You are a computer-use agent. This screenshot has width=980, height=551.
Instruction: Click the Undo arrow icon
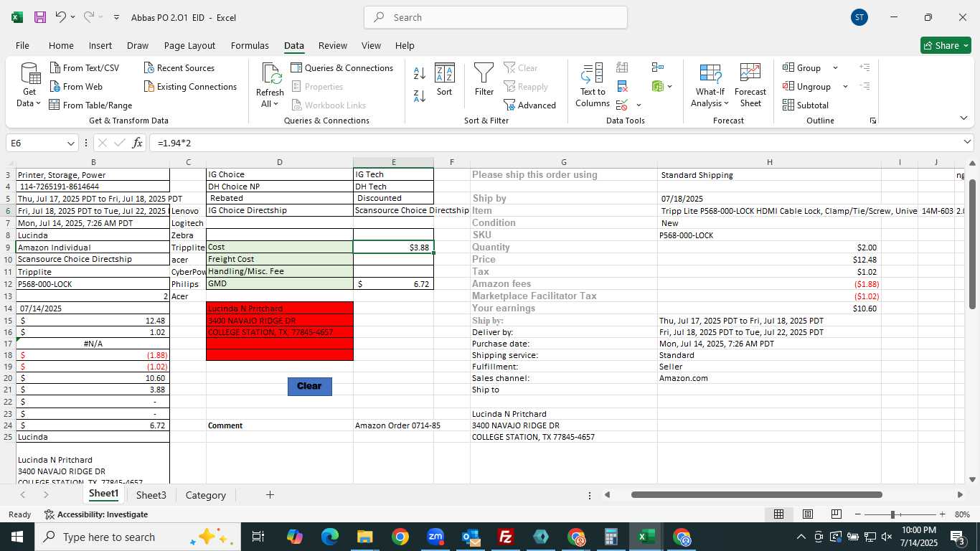tap(61, 17)
